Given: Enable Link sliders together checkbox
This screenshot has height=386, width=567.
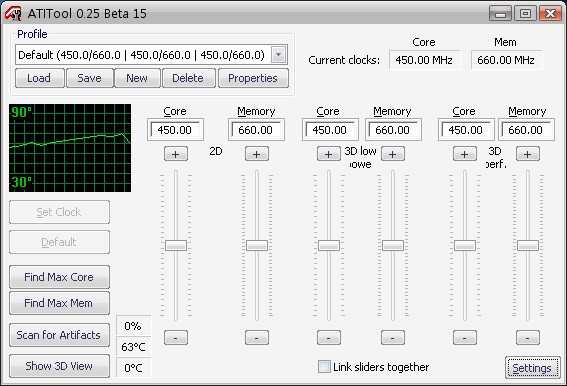Looking at the screenshot, I should point(324,367).
